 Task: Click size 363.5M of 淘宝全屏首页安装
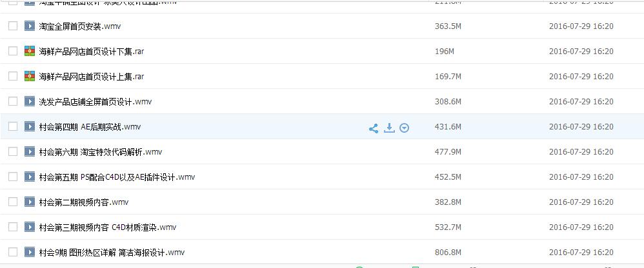(448, 26)
